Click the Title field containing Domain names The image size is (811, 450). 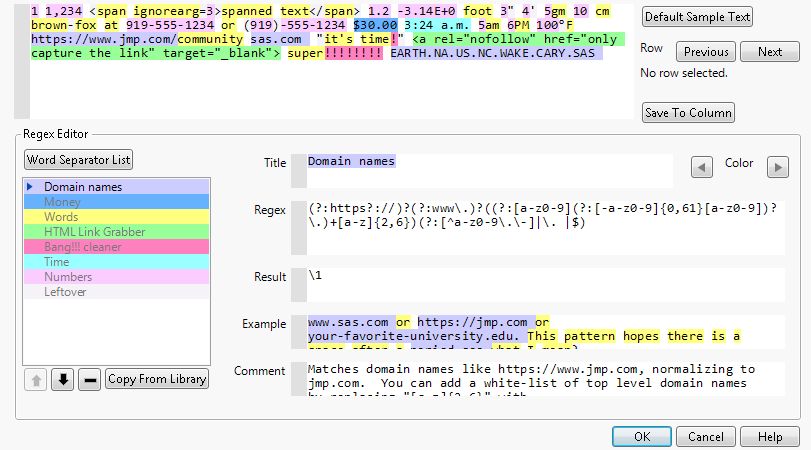pyautogui.click(x=490, y=170)
